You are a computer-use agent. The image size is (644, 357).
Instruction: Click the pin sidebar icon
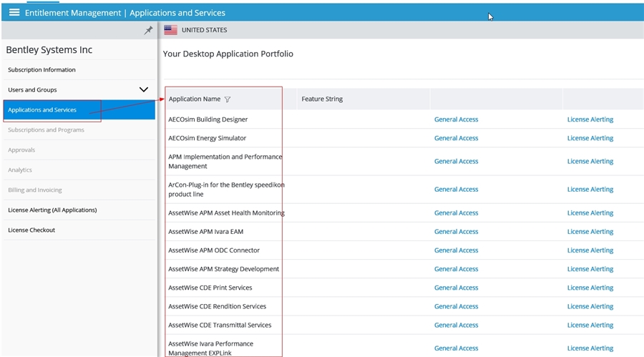click(x=148, y=30)
